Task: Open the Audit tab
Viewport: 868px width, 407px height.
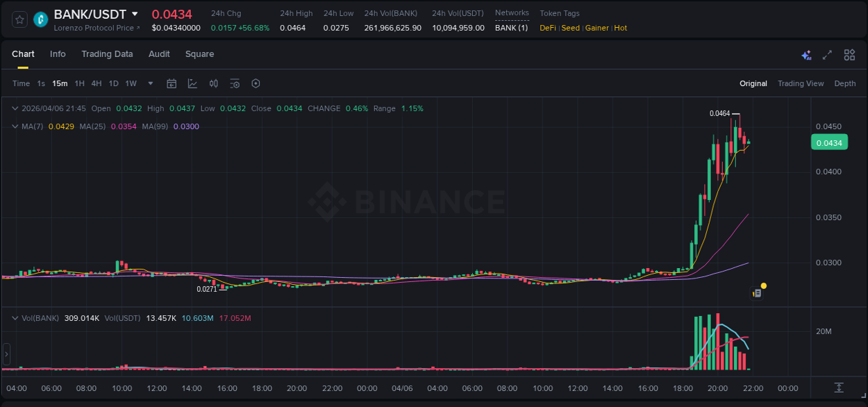Action: 159,54
